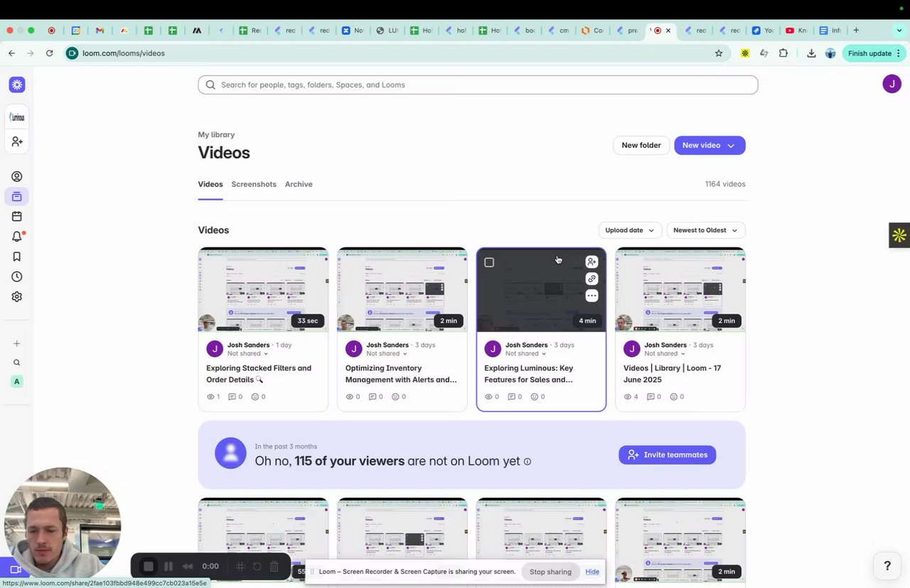Expand Not shared on Videos Library video
This screenshot has height=588, width=910.
[665, 353]
